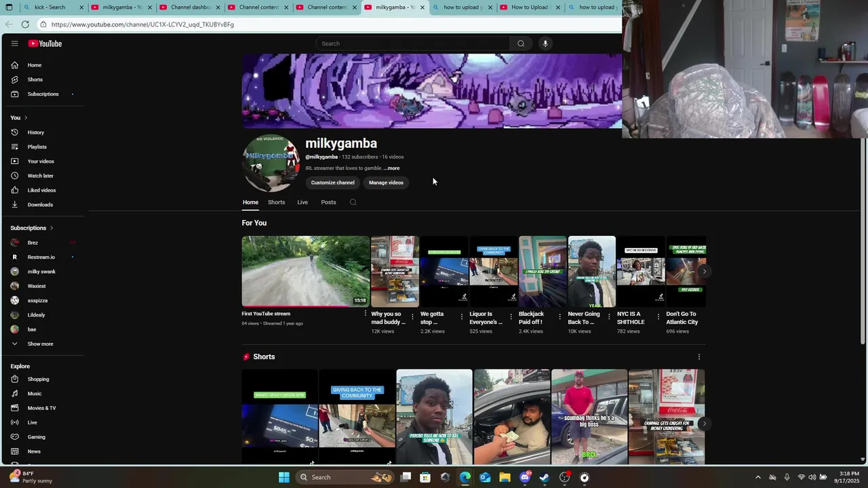The image size is (868, 488).
Task: Search within channel using magnifier icon
Action: (353, 202)
